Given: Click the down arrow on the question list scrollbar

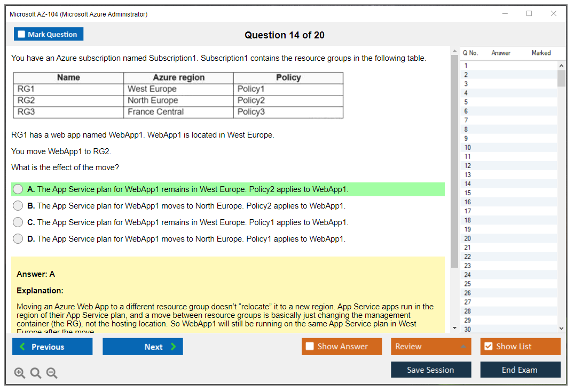Looking at the screenshot, I should 561,328.
